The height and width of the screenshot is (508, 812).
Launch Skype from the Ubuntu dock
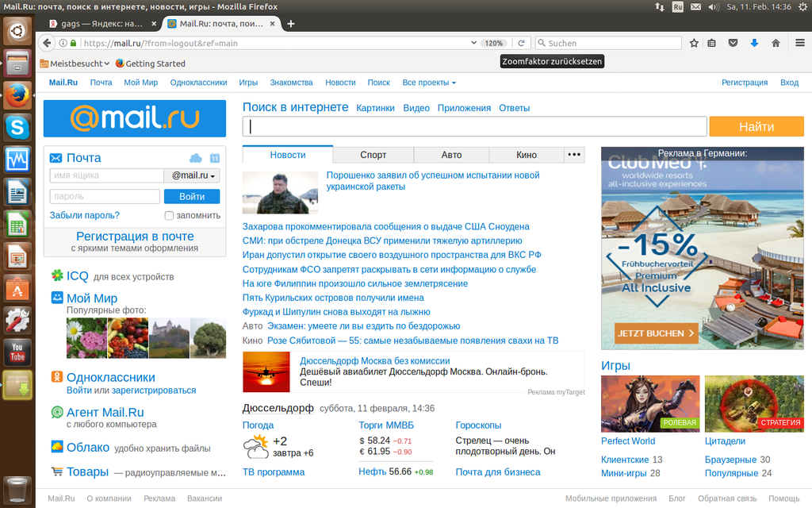(x=17, y=127)
